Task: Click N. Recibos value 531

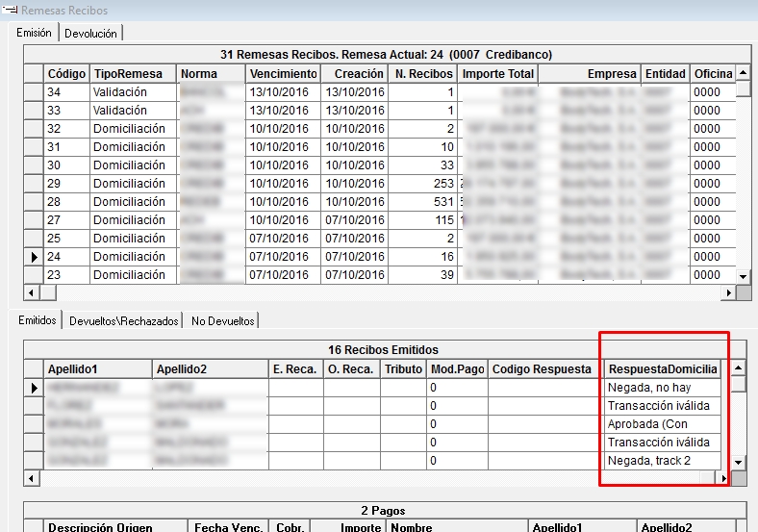Action: pyautogui.click(x=423, y=202)
